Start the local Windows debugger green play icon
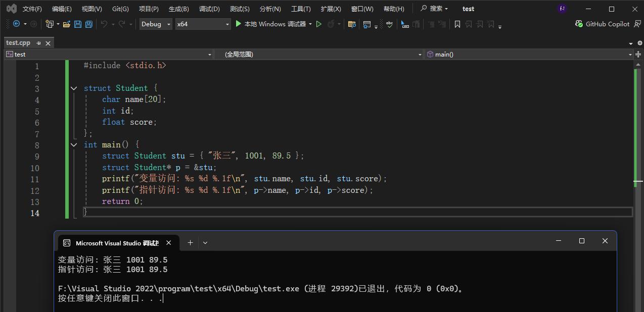Viewport: 644px width, 312px height. [x=239, y=24]
